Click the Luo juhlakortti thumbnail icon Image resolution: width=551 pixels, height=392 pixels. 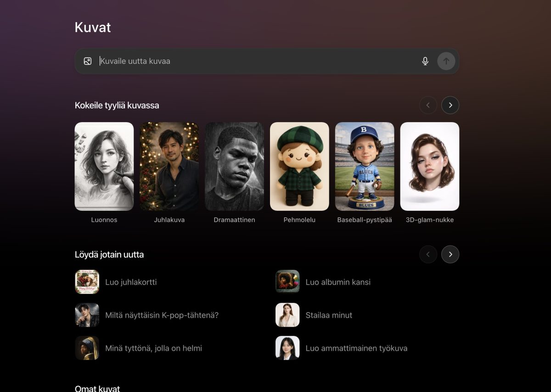click(x=87, y=282)
